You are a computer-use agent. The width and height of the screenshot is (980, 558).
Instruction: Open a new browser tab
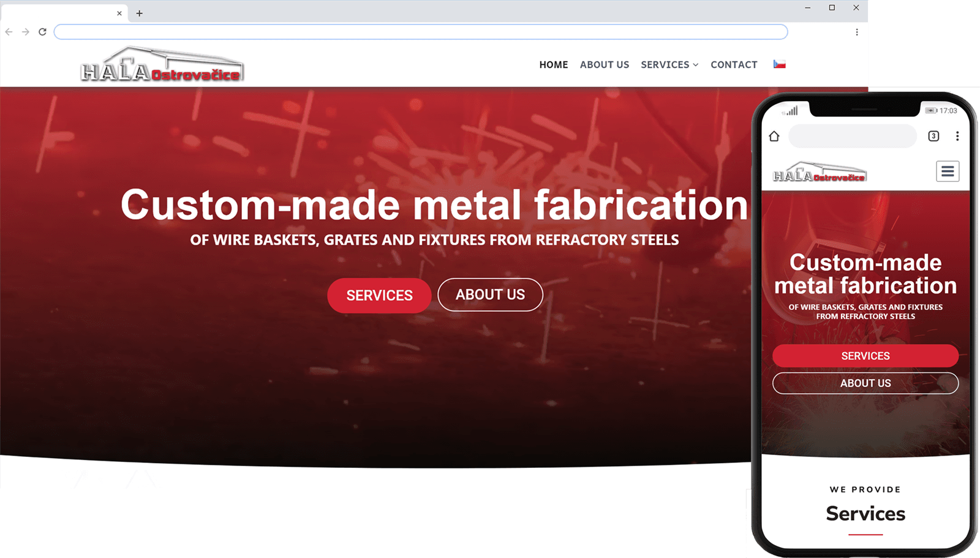point(140,13)
